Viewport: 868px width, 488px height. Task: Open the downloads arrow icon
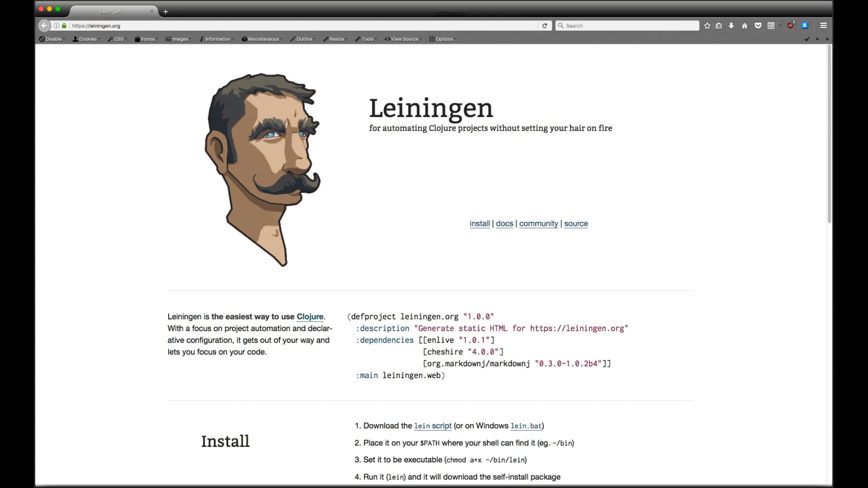point(731,26)
